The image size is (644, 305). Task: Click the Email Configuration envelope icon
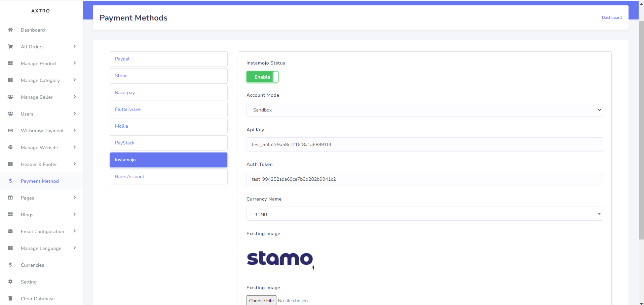(x=10, y=231)
